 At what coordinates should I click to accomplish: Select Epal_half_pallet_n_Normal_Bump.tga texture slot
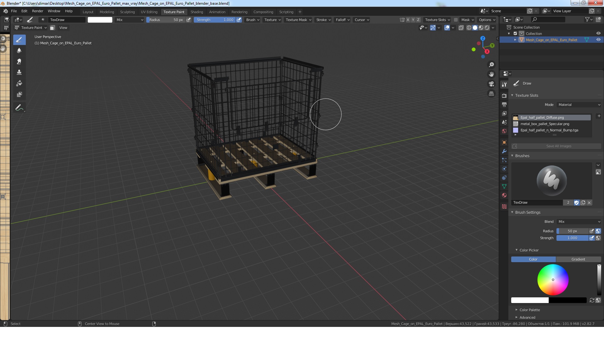551,130
